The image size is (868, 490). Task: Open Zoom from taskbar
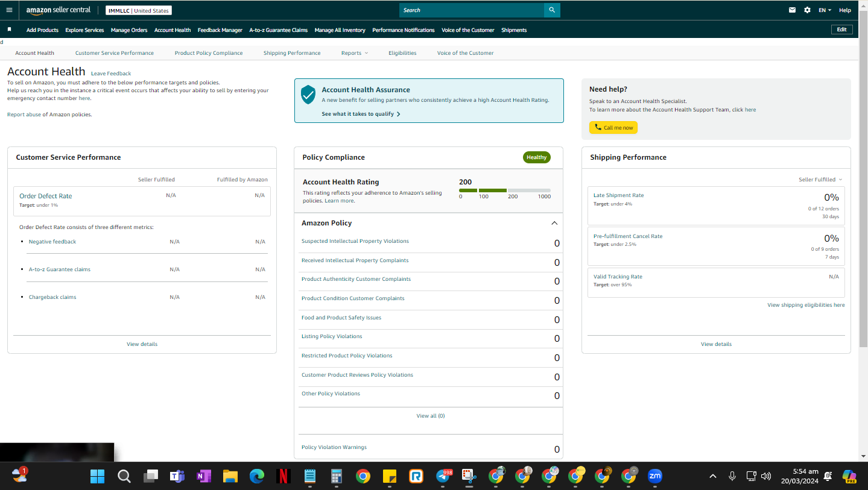pos(654,476)
